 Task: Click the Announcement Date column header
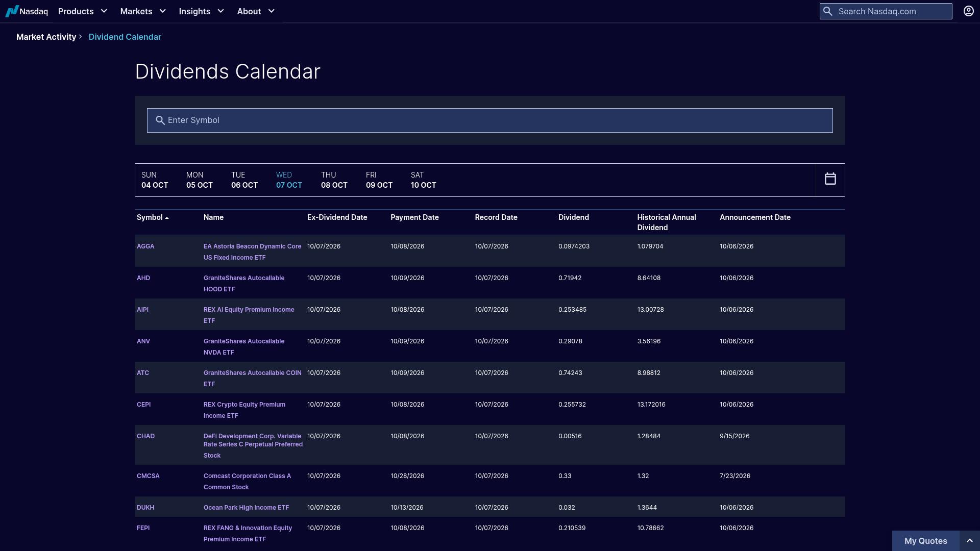(x=755, y=217)
